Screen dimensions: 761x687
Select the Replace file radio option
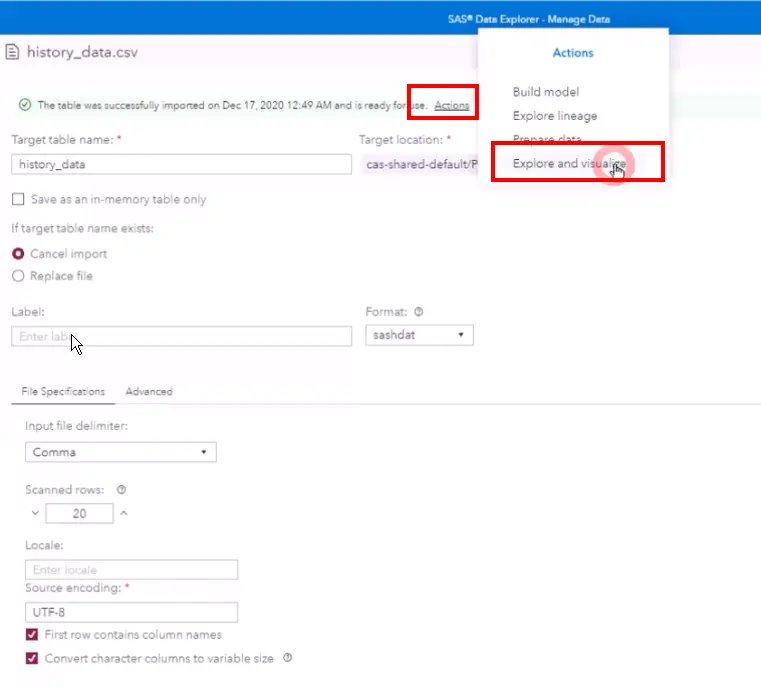point(18,276)
